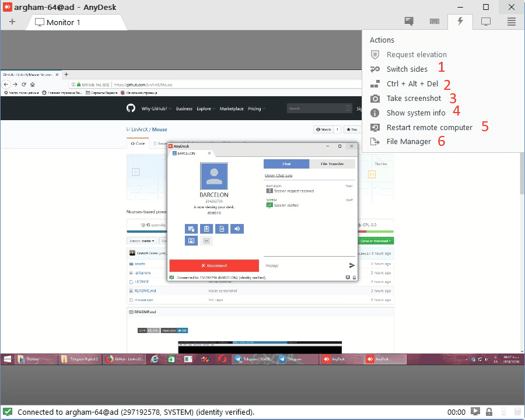This screenshot has width=525, height=420.
Task: Open Internet Explorer on remote taskbar
Action: 155,359
